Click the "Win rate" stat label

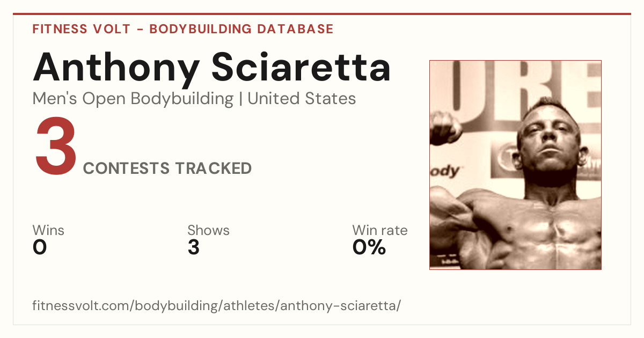380,231
